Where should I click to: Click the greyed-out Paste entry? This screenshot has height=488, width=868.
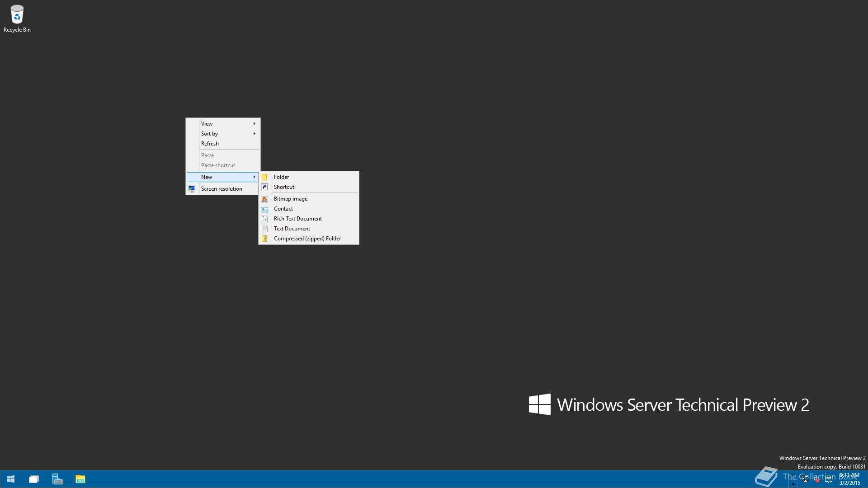click(223, 155)
